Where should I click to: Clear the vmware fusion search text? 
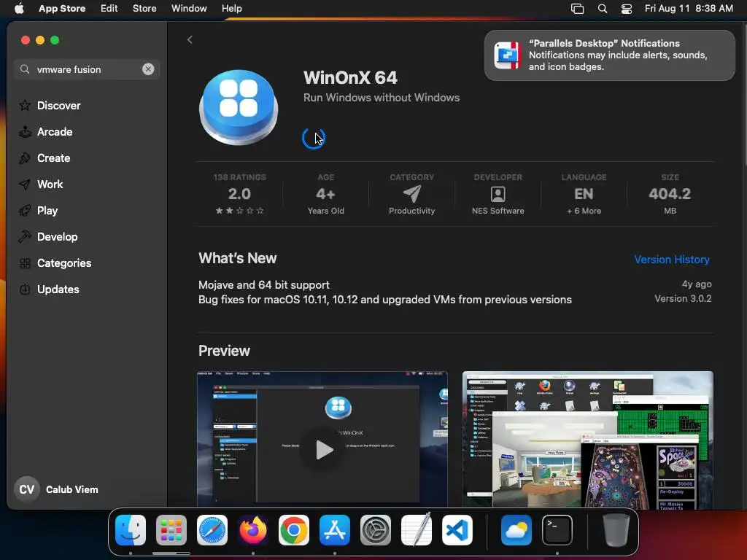coord(148,69)
